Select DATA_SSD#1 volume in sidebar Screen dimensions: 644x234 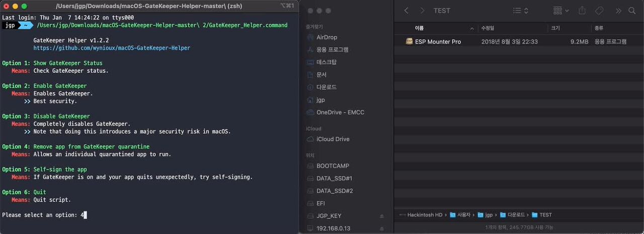tap(334, 178)
